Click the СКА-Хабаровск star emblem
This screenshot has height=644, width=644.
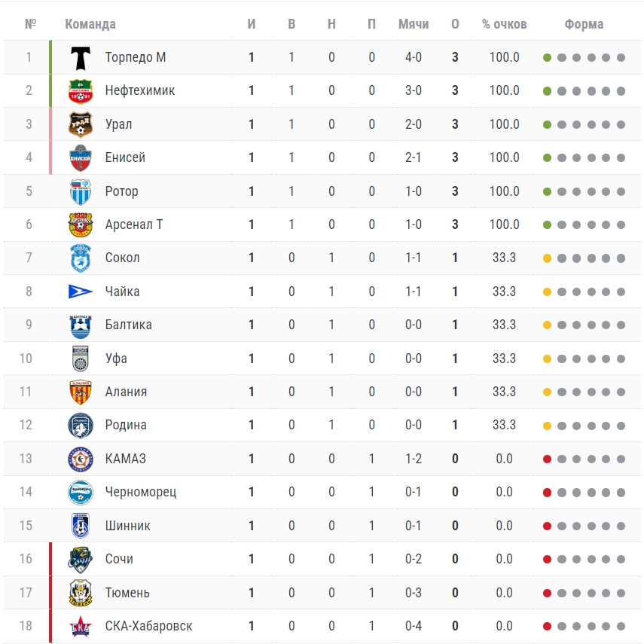81,627
